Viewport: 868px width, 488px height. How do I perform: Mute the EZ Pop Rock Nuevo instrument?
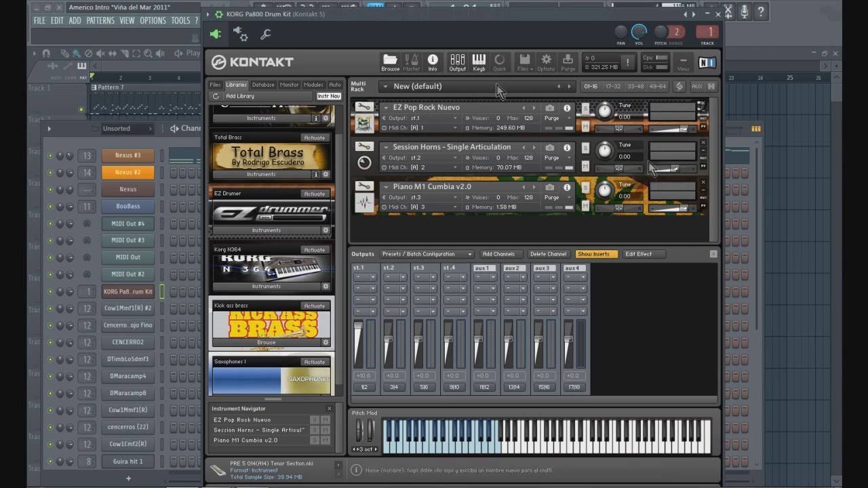pyautogui.click(x=585, y=126)
